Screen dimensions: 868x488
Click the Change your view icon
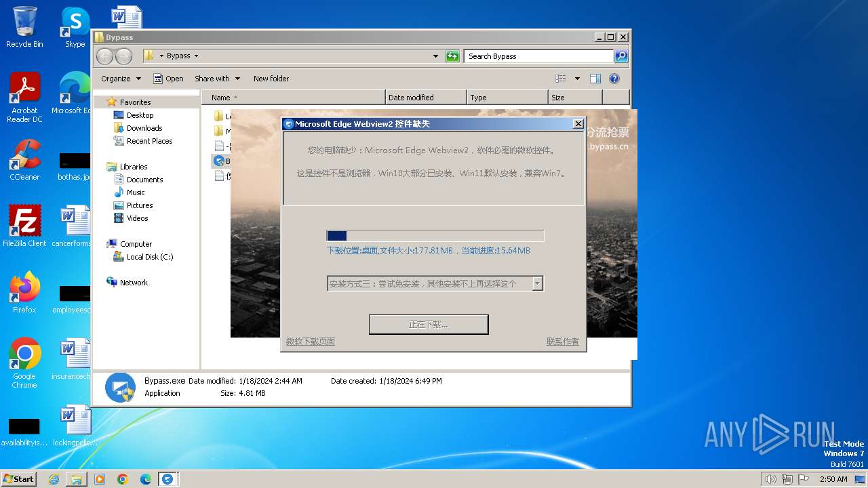(561, 79)
